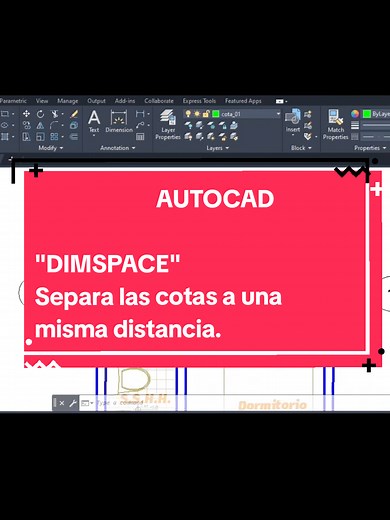Select the Rectangle draw tool

tap(5, 114)
